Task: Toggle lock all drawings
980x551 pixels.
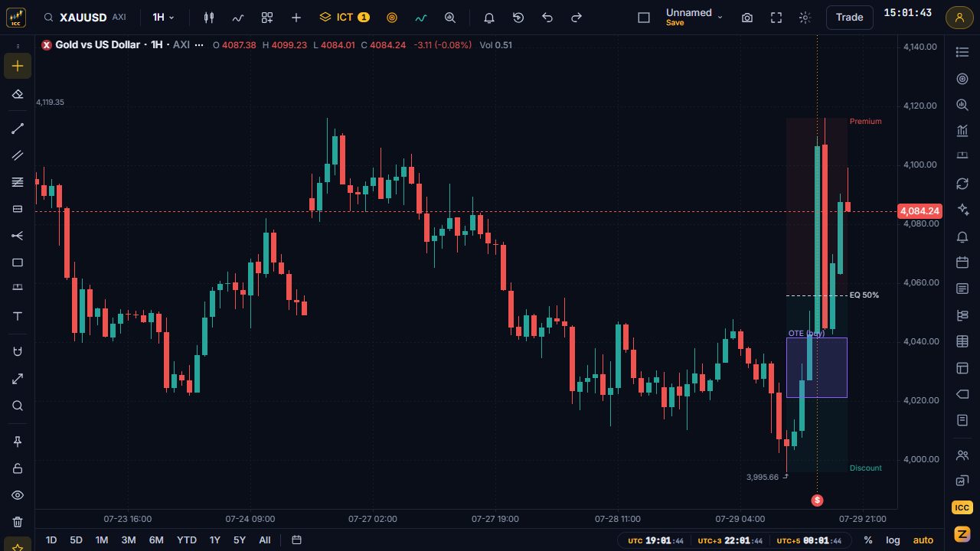Action: point(18,468)
